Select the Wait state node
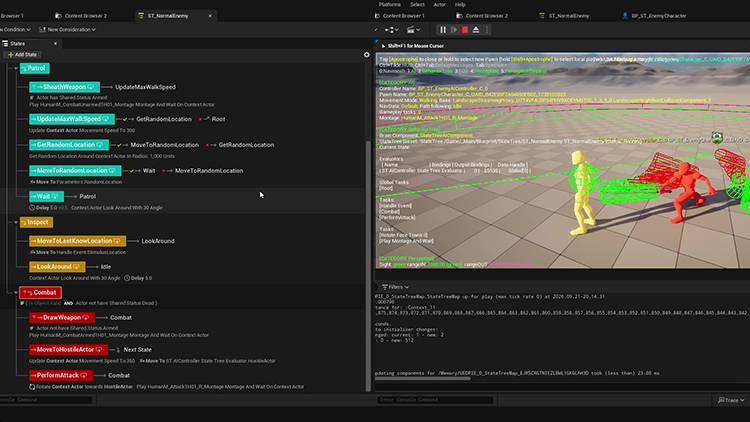The image size is (750, 422). point(46,197)
